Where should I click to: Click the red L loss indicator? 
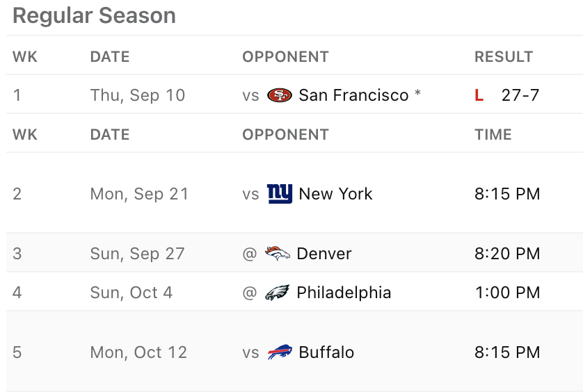coord(479,95)
